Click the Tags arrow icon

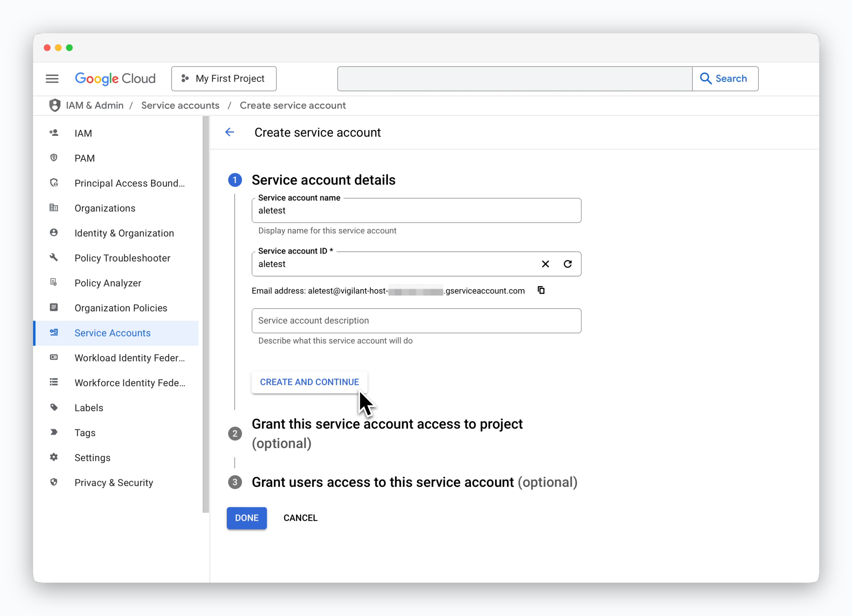54,432
